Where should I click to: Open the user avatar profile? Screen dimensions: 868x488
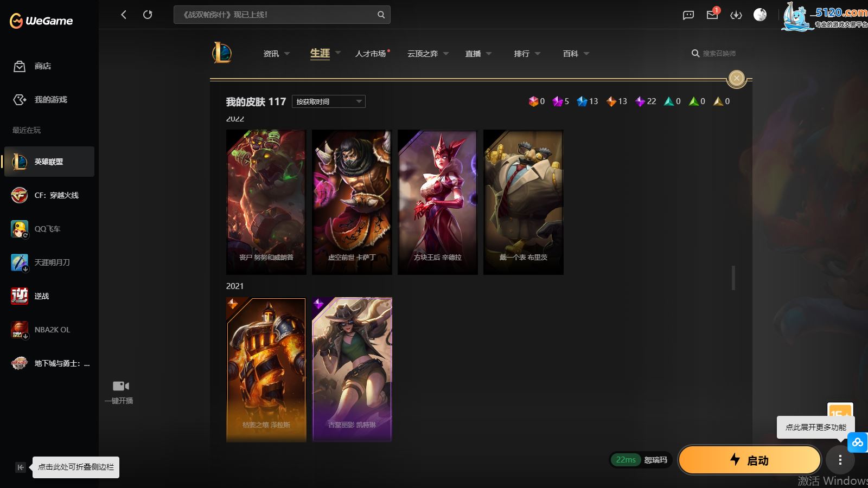pyautogui.click(x=760, y=15)
